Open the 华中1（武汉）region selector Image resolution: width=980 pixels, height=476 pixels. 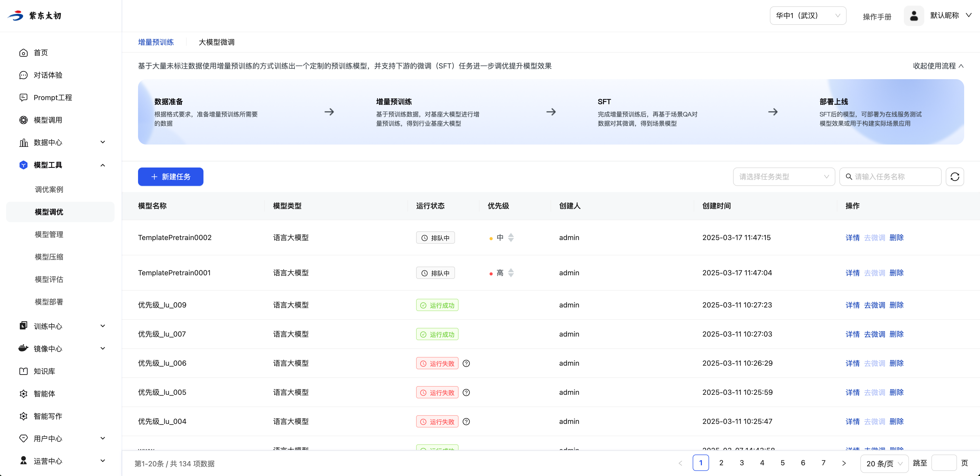point(808,16)
